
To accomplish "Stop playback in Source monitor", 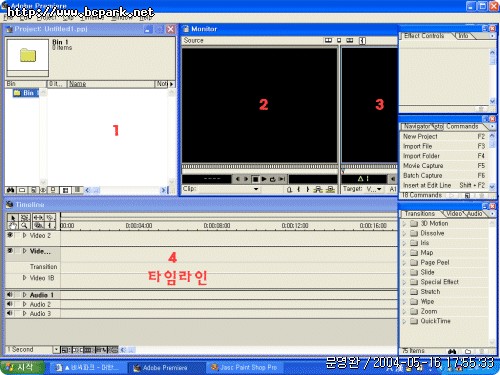I will coord(255,179).
